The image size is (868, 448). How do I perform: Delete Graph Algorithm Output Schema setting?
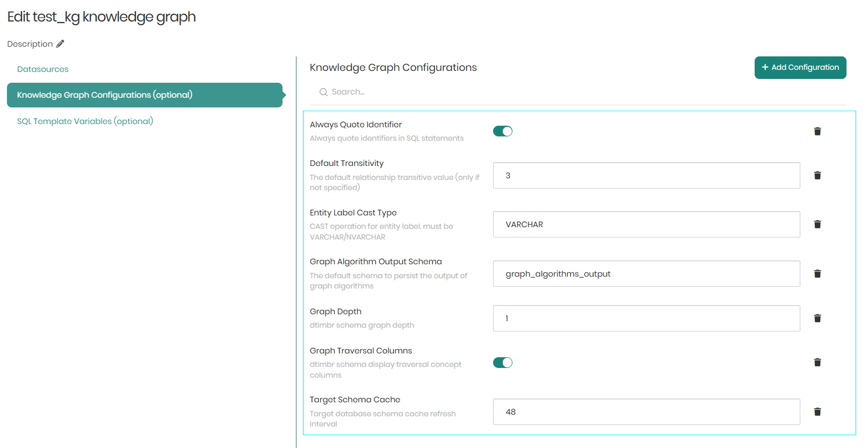pyautogui.click(x=817, y=274)
